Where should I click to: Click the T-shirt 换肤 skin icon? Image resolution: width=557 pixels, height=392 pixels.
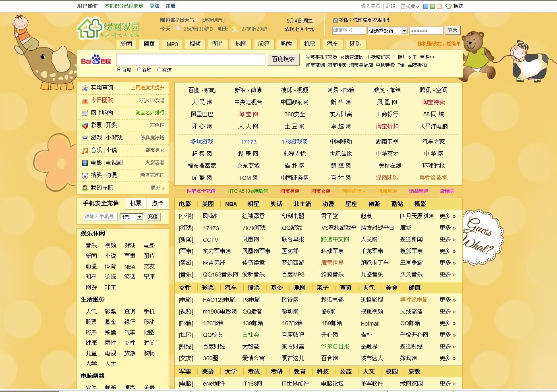click(449, 6)
